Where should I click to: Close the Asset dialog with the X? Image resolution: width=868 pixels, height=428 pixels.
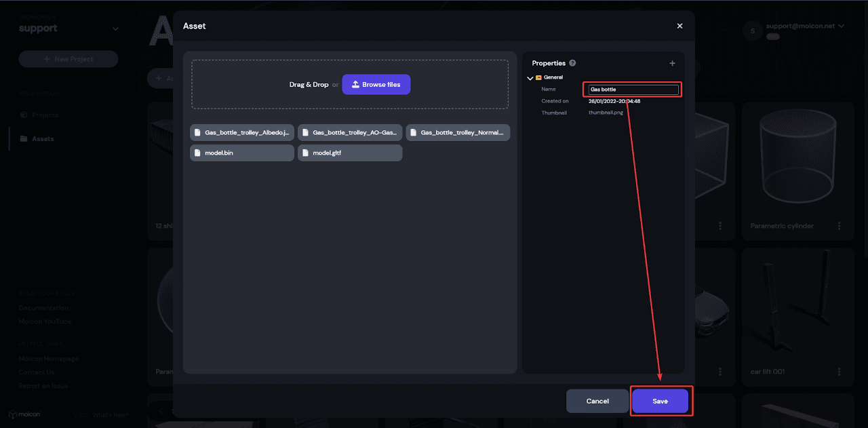(x=679, y=26)
